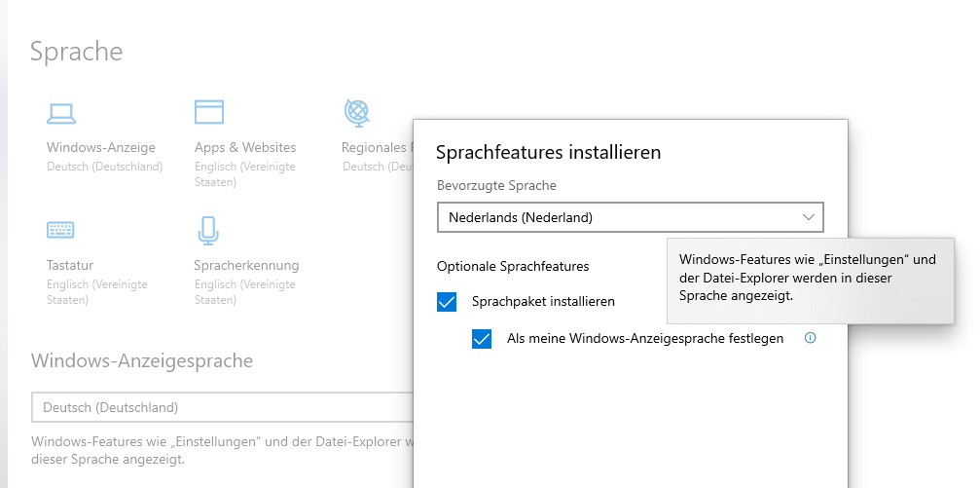Click the Optionale Sprachfeatures section label
The width and height of the screenshot is (980, 488).
click(513, 266)
